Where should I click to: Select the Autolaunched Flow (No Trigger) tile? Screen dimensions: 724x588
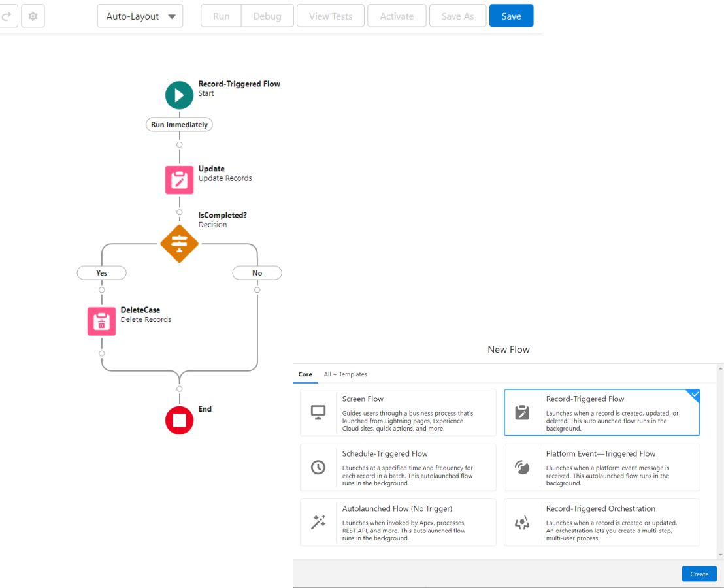pyautogui.click(x=398, y=522)
